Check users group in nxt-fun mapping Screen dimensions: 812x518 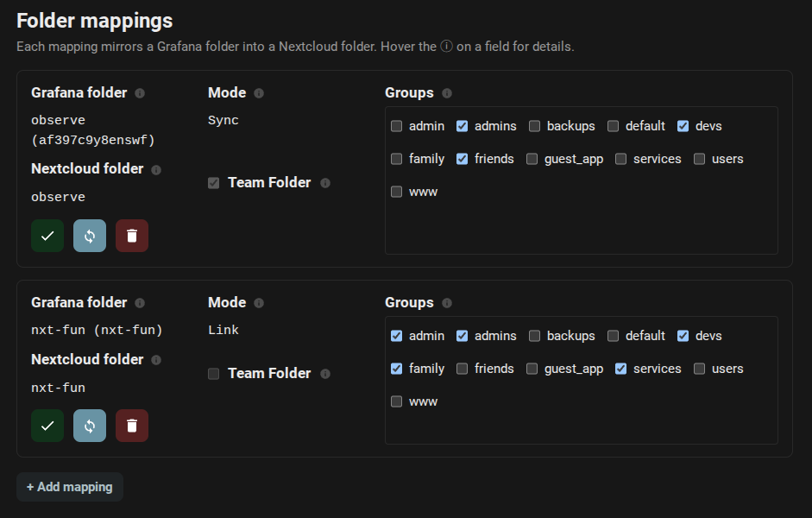(700, 369)
